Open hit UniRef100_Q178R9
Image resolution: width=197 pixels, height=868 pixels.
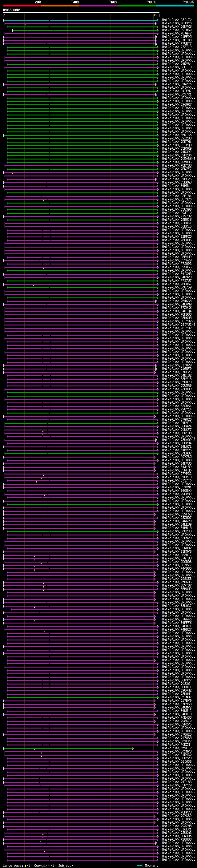177,365
